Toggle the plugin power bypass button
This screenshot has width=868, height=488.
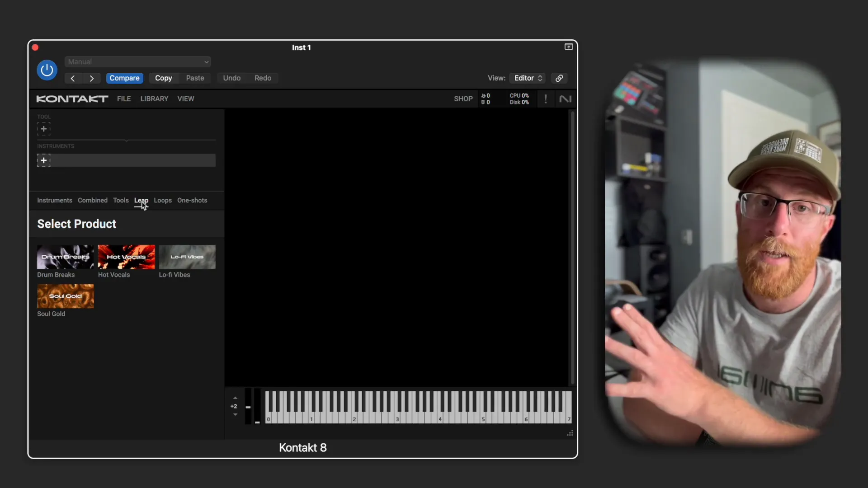pos(47,70)
